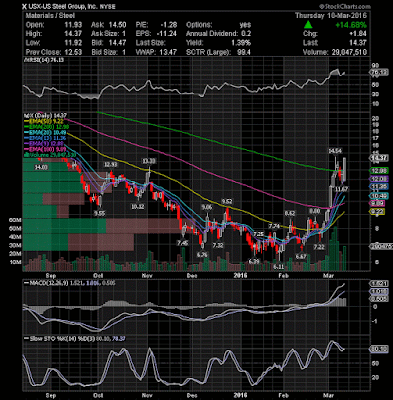Click the Annual Dividend value 0.2

pos(246,34)
